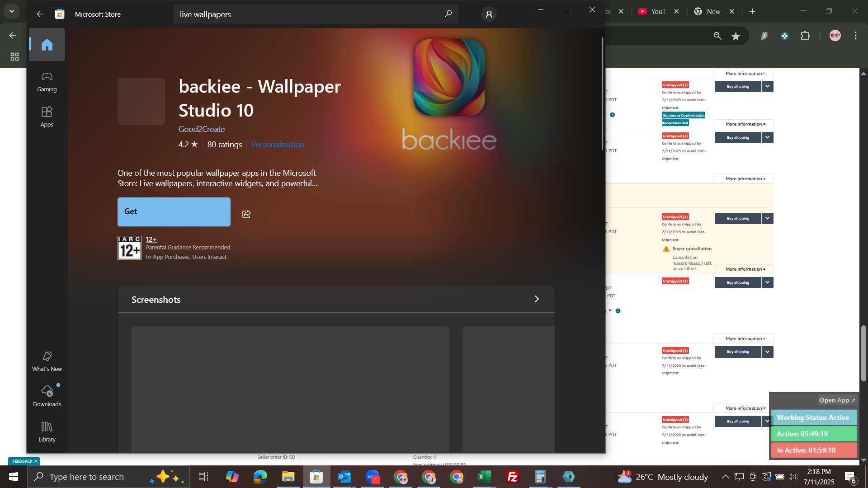Expand More information under Unshipped (2) order

tap(744, 179)
